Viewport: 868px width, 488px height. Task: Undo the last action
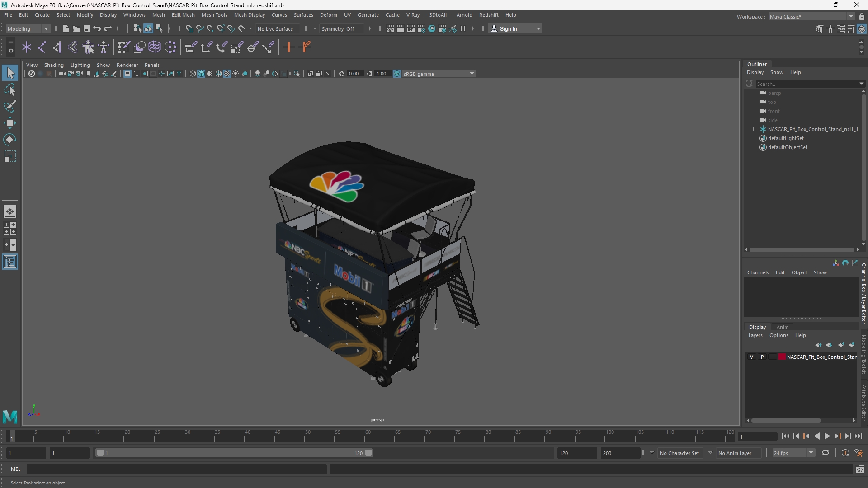tap(97, 28)
